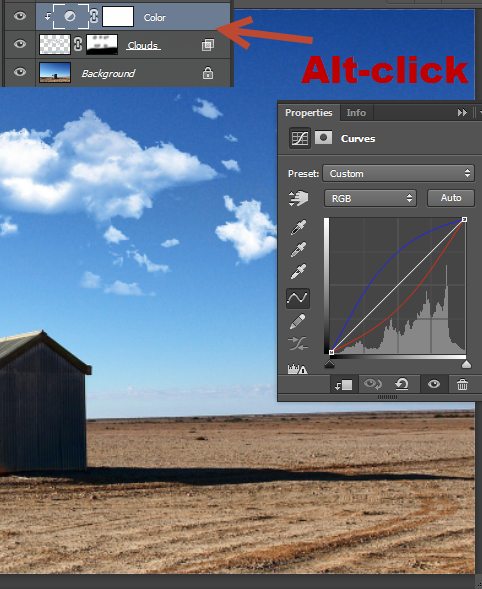Open the RGB channel dropdown

click(x=370, y=198)
